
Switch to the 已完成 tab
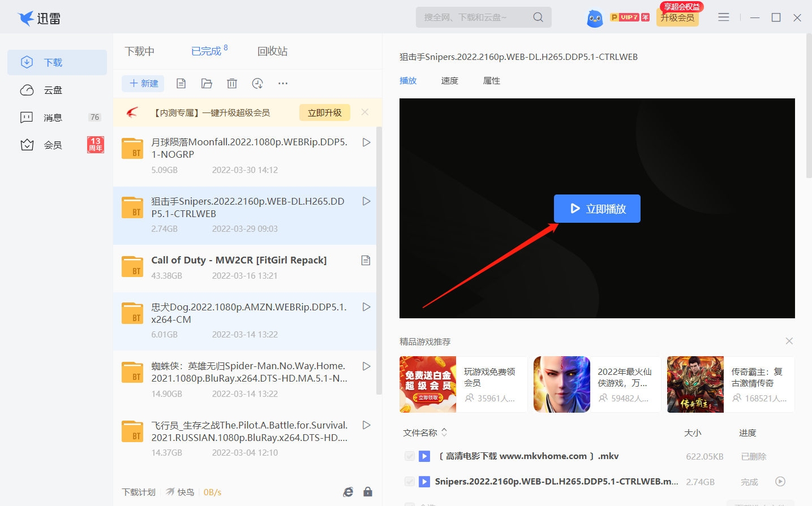point(206,51)
